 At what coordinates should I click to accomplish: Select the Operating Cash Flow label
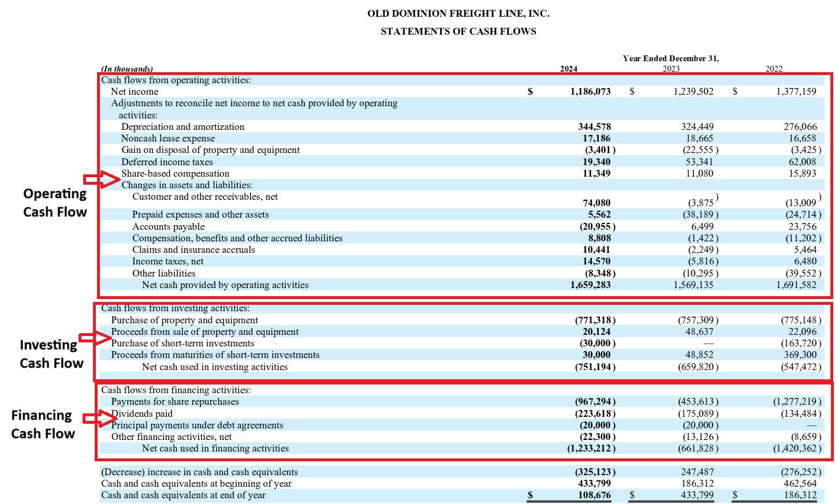tap(54, 202)
